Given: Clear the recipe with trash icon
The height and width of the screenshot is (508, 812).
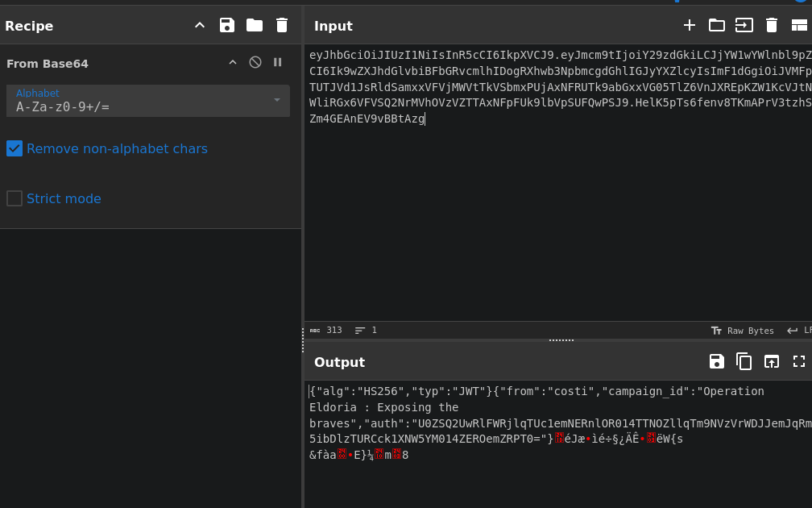Looking at the screenshot, I should point(282,26).
